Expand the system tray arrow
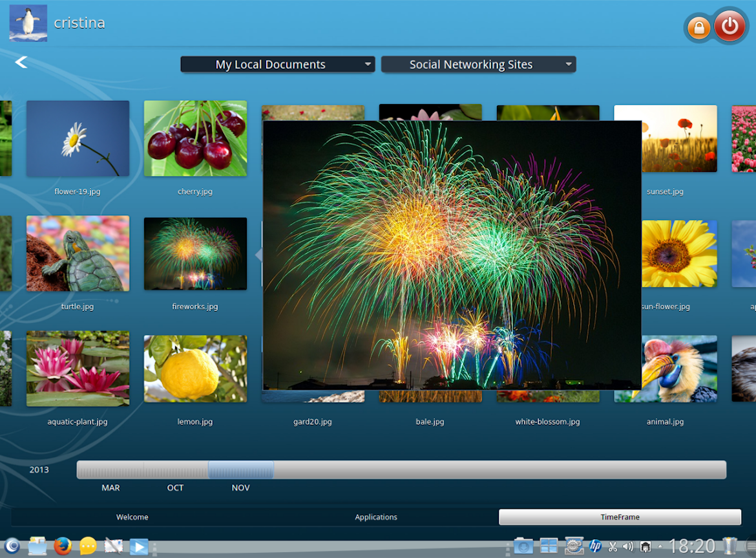 tap(660, 546)
